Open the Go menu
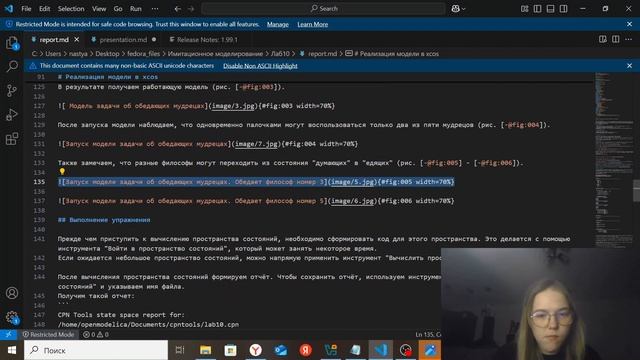Image resolution: width=640 pixels, height=360 pixels. [x=118, y=9]
